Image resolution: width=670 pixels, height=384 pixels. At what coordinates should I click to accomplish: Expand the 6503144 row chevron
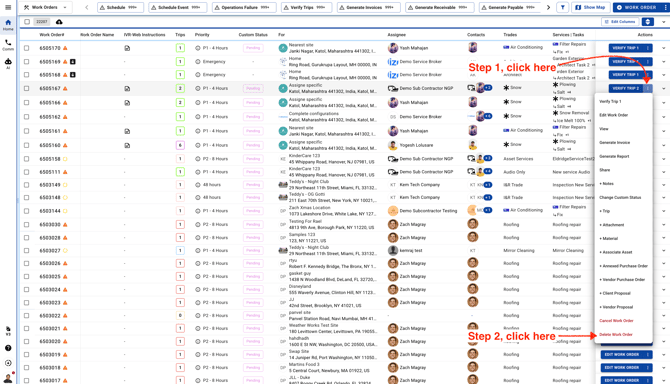[664, 211]
